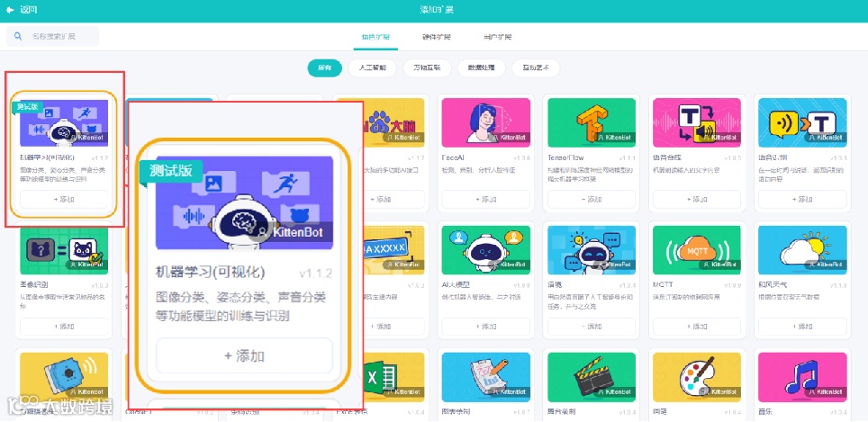Add the Baidu 大脑 extension

[394, 199]
